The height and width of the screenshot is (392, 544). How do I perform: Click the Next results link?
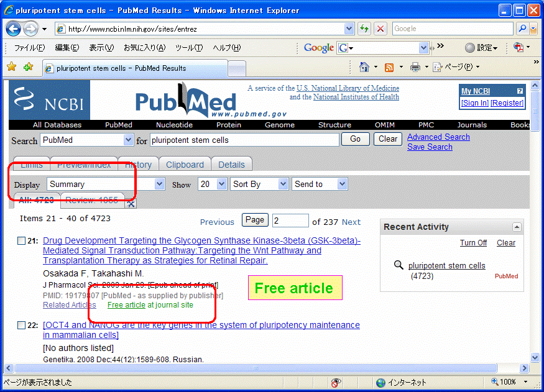[x=351, y=222]
